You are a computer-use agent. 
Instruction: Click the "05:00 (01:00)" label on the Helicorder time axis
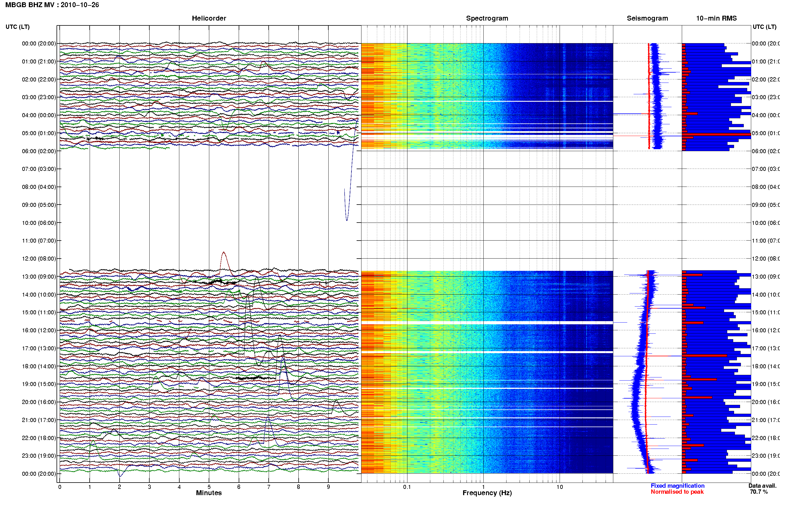(39, 133)
